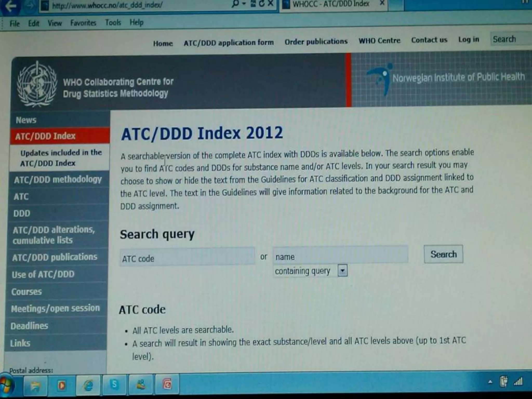The height and width of the screenshot is (399, 532).
Task: Open the 'containing query' dropdown
Action: click(x=343, y=271)
